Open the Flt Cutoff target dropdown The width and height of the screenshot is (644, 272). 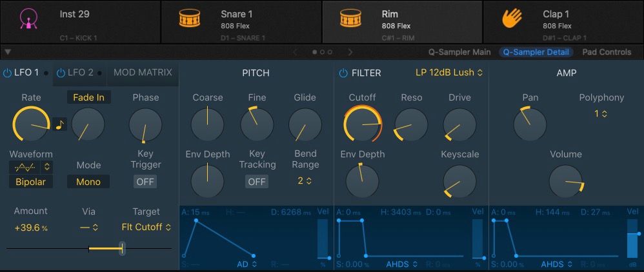(146, 227)
